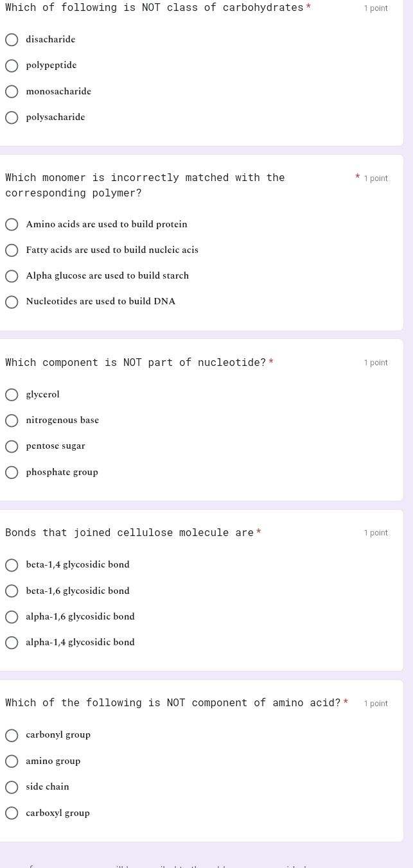Select the polypeptide answer option
The width and height of the screenshot is (413, 868).
pyautogui.click(x=12, y=65)
